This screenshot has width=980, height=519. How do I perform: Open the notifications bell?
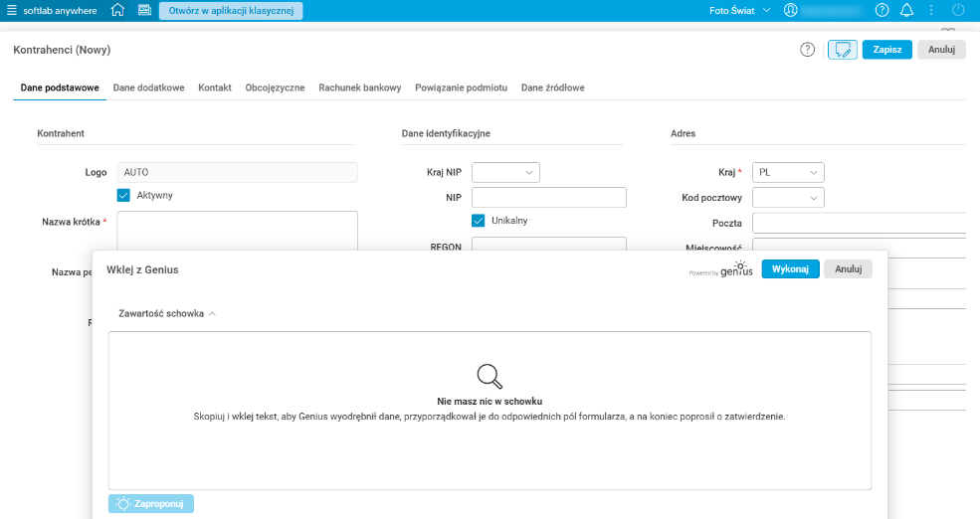coord(907,10)
